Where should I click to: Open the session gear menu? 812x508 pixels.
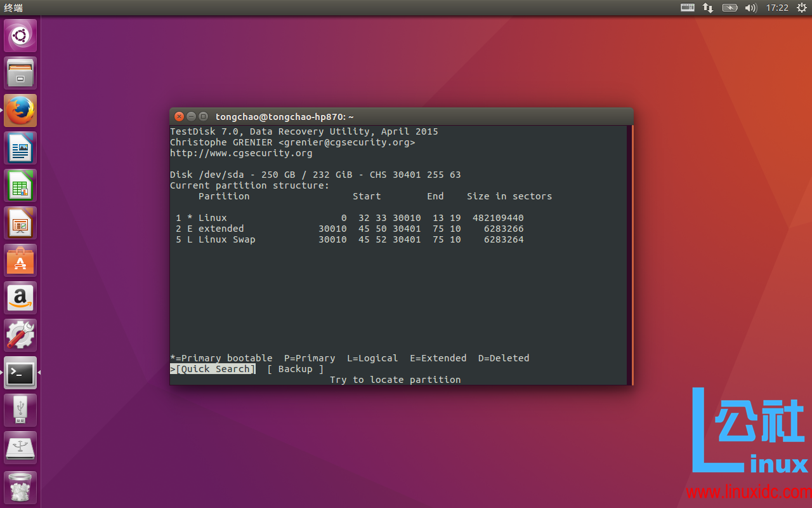[801, 8]
